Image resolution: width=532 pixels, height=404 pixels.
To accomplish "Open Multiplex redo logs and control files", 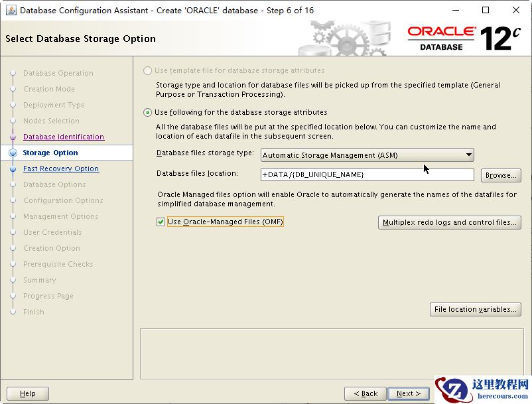I will tap(450, 222).
